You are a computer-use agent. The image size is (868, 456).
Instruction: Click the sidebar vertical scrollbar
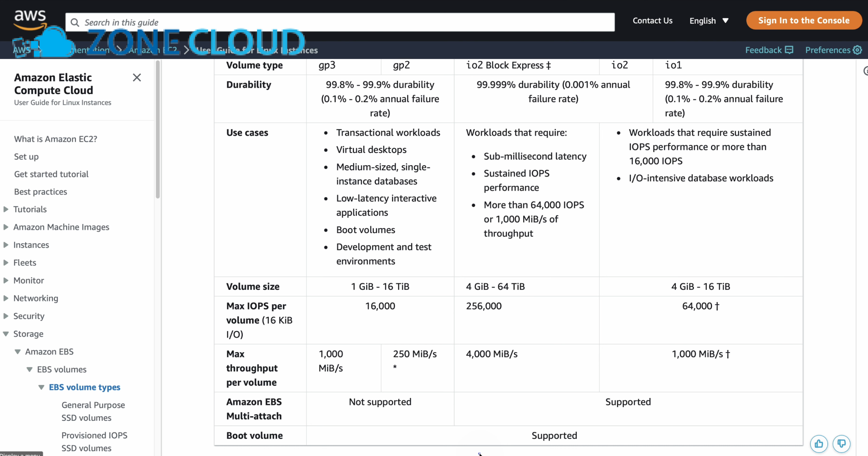pyautogui.click(x=158, y=129)
